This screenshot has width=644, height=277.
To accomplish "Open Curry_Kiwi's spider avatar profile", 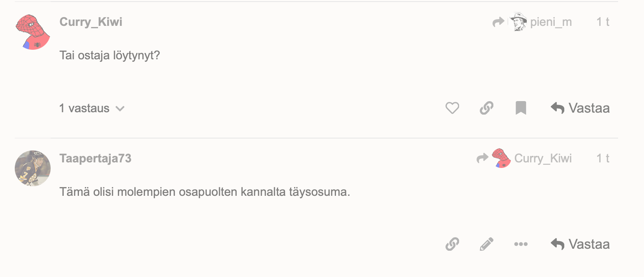I will pyautogui.click(x=33, y=32).
